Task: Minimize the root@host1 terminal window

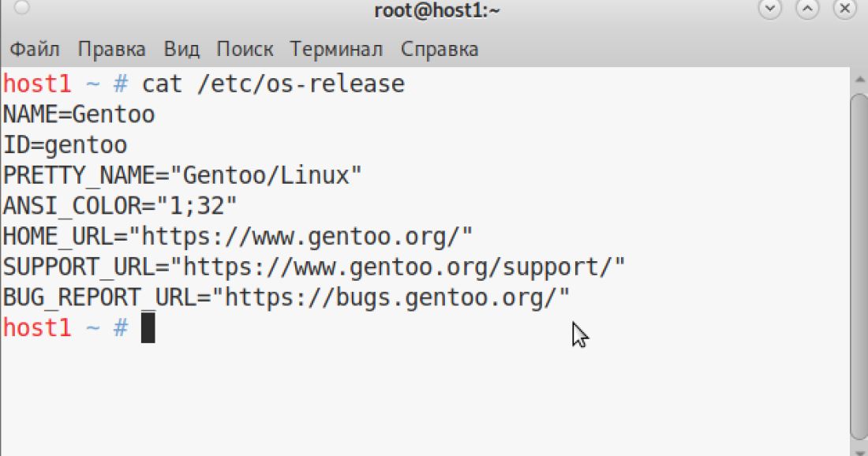Action: 769,10
